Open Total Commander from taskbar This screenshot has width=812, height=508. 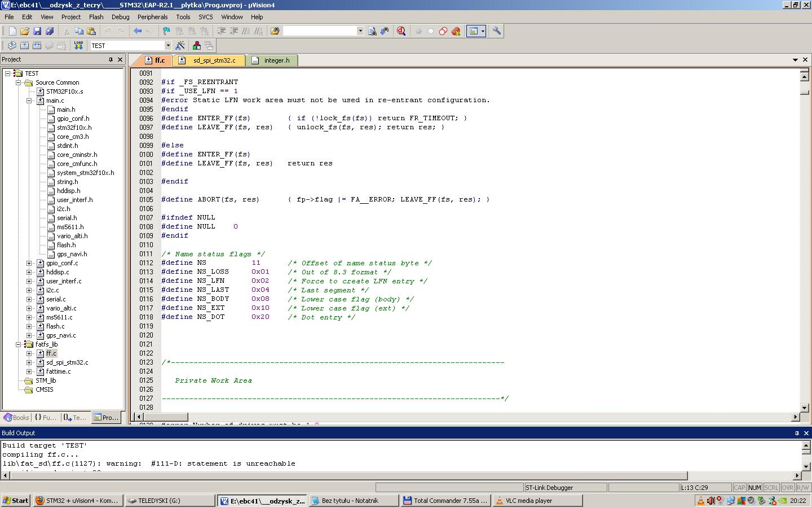point(445,501)
